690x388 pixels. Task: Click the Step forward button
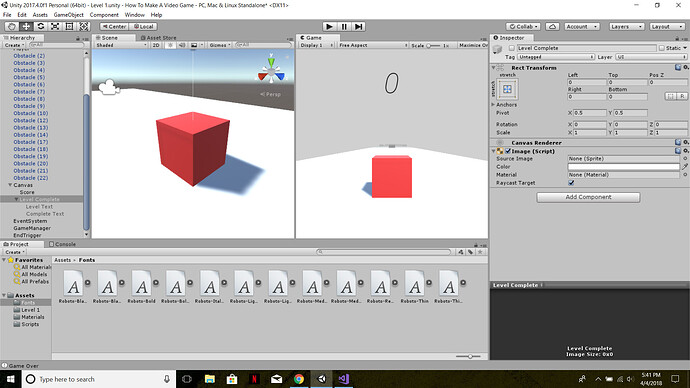[x=359, y=26]
